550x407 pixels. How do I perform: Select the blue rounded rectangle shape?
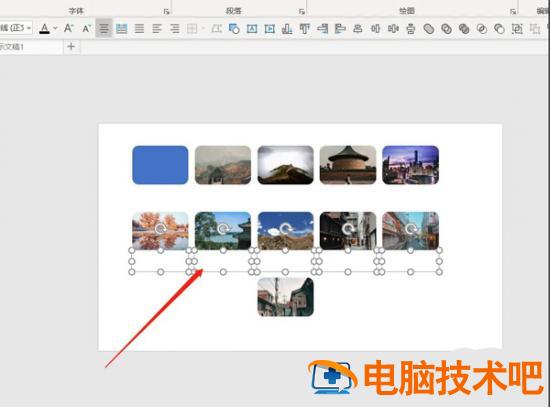click(x=160, y=165)
